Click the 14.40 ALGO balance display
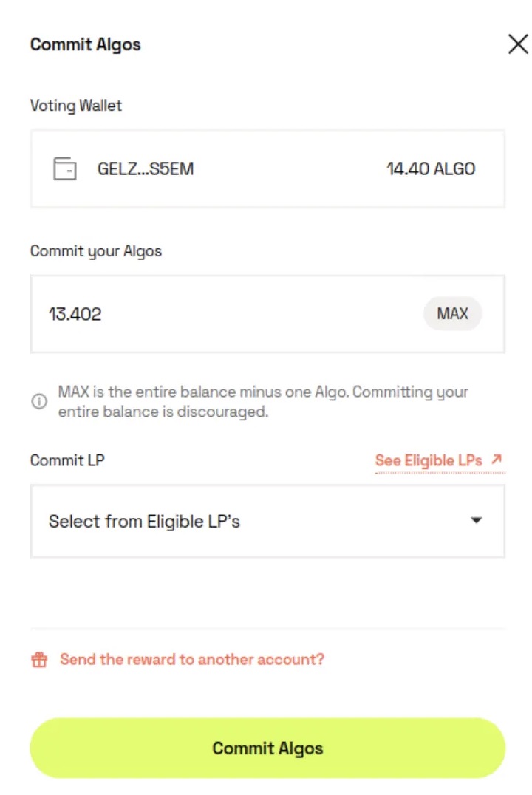Screen dimensions: 532x795 tap(431, 168)
